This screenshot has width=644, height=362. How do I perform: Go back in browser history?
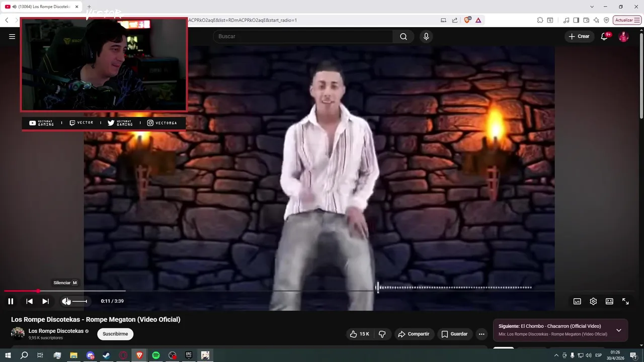click(x=7, y=20)
